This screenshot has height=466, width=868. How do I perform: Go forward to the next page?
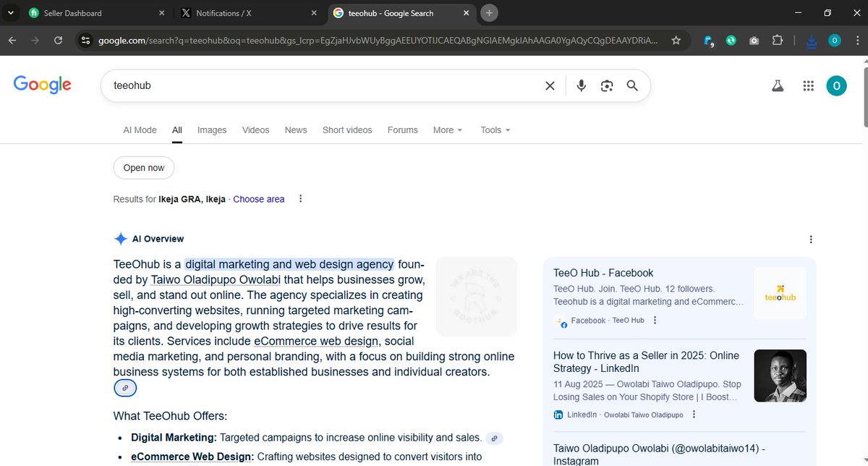click(x=35, y=41)
